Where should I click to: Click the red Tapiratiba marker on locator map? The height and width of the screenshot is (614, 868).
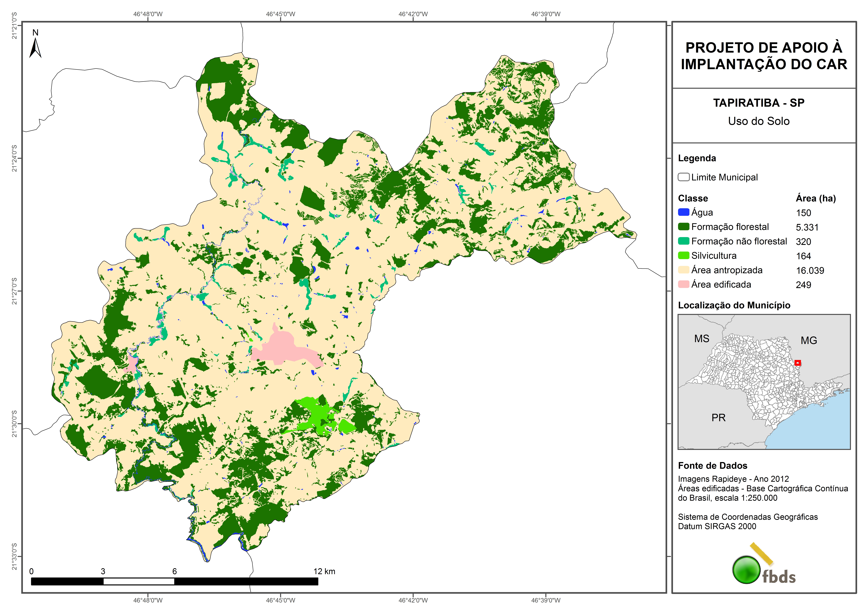(798, 363)
